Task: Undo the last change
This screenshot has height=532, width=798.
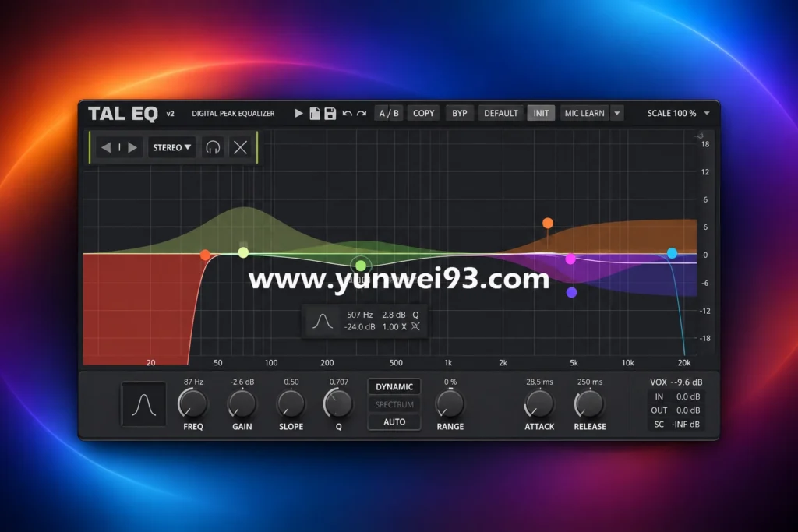Action: [347, 114]
